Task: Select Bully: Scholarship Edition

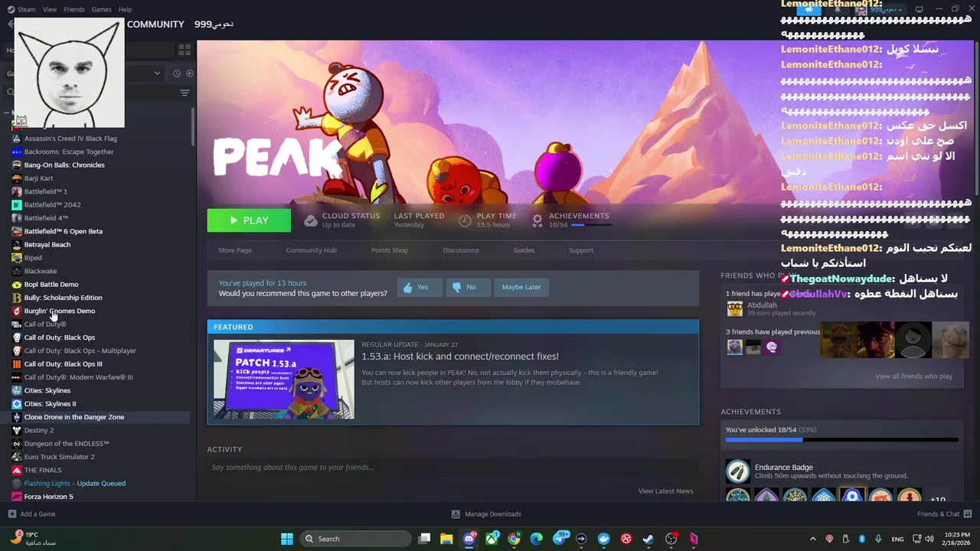Action: [63, 298]
